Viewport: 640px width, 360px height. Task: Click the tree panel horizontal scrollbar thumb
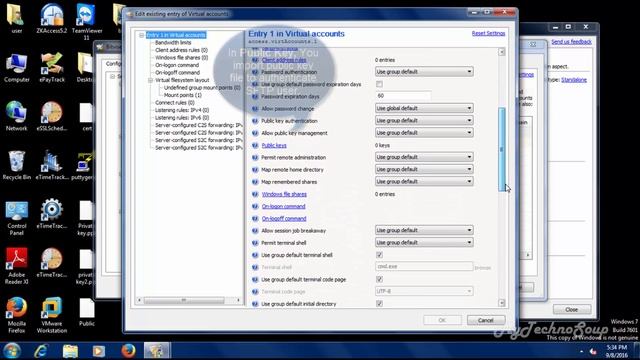184,300
